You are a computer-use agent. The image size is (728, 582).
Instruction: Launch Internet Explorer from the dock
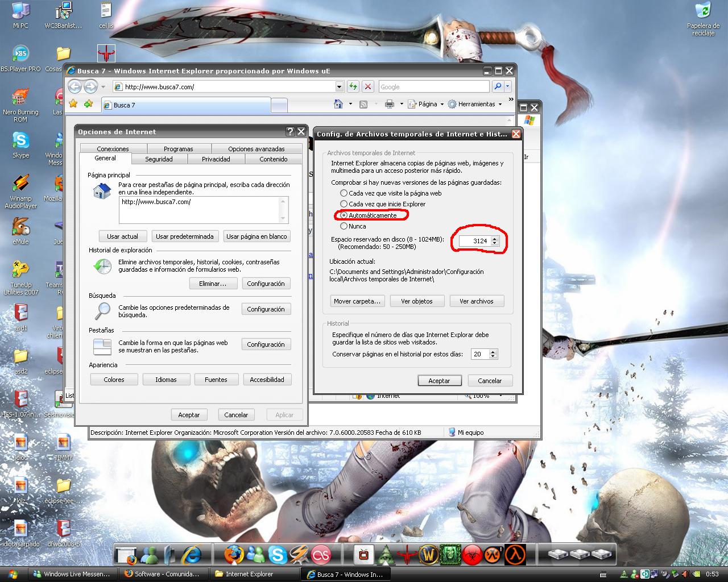click(191, 554)
